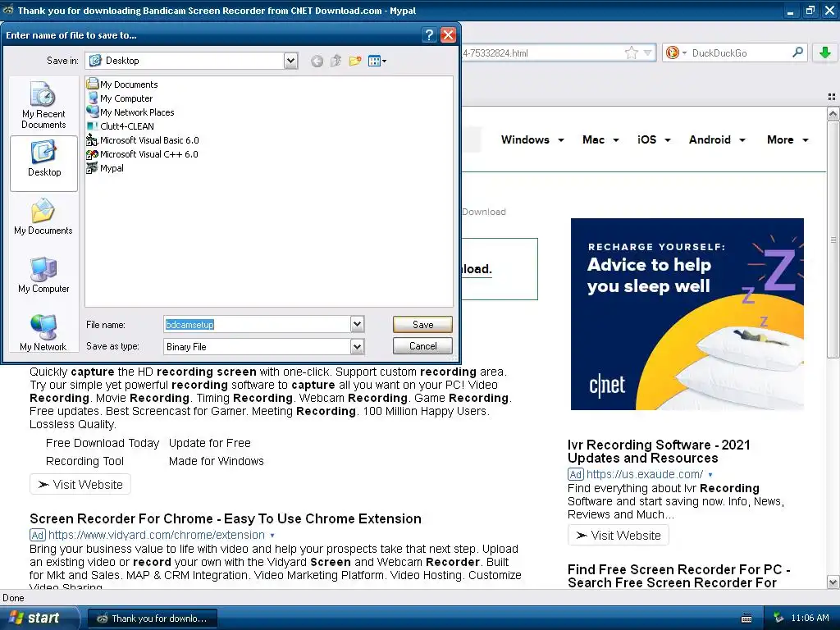Open My Recent Documents in the places bar

pos(43,106)
